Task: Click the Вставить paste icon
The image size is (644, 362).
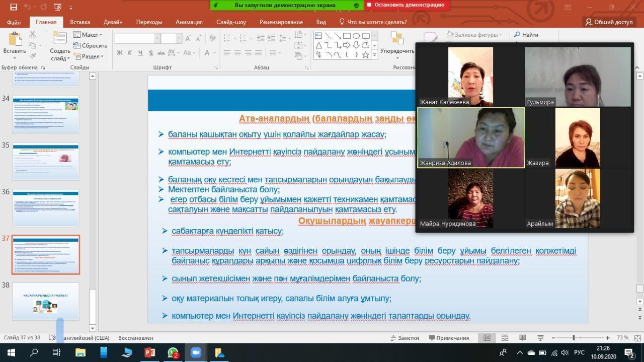Action: (x=14, y=40)
